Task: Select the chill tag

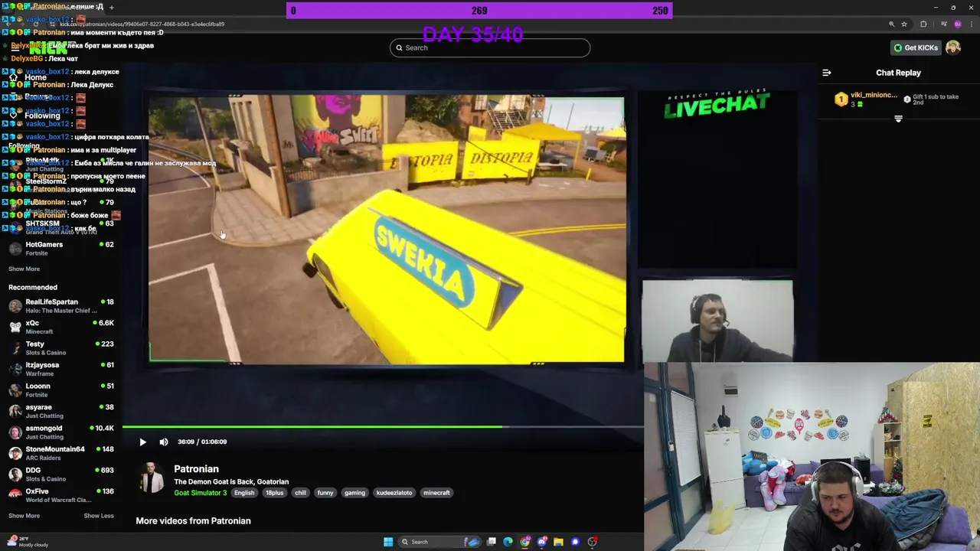Action: (300, 493)
